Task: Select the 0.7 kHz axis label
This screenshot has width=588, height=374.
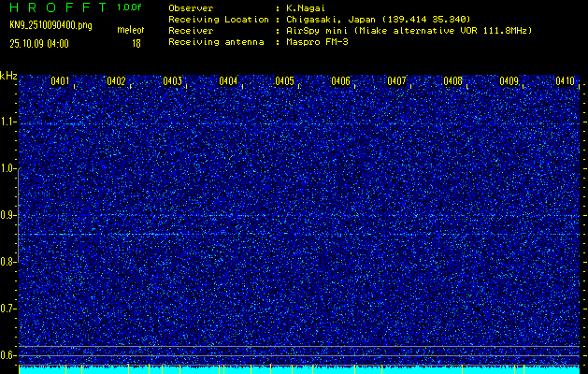Action: click(8, 308)
